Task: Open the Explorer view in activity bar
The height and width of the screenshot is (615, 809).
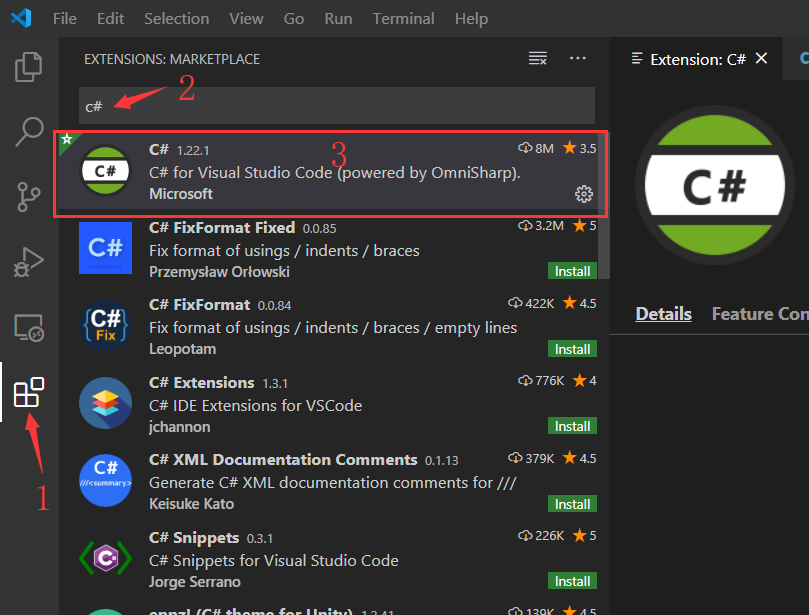Action: pyautogui.click(x=28, y=67)
